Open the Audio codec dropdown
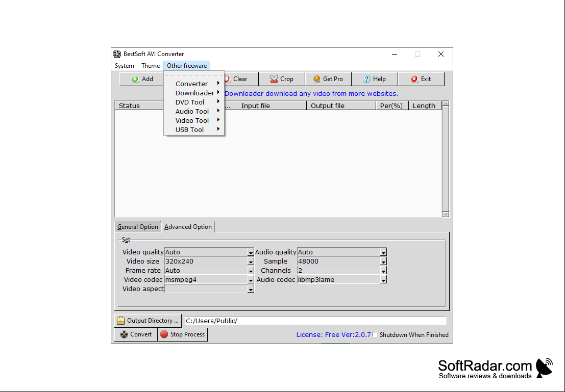Screen dimensions: 565x392 point(383,280)
